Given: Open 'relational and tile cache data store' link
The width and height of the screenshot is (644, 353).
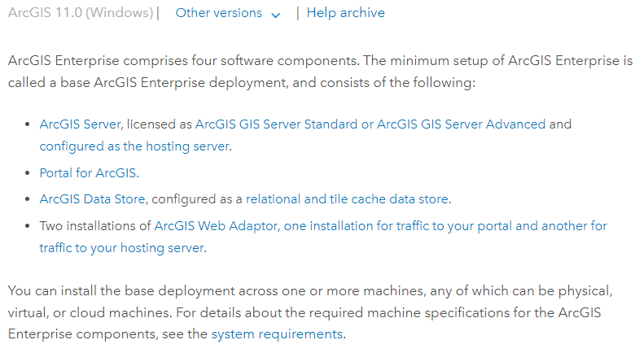Looking at the screenshot, I should (x=348, y=199).
